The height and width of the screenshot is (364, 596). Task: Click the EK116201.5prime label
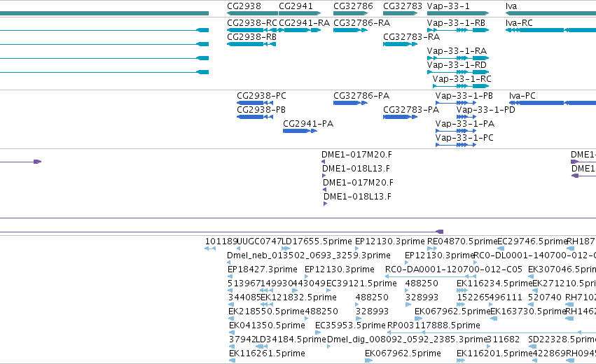(494, 353)
